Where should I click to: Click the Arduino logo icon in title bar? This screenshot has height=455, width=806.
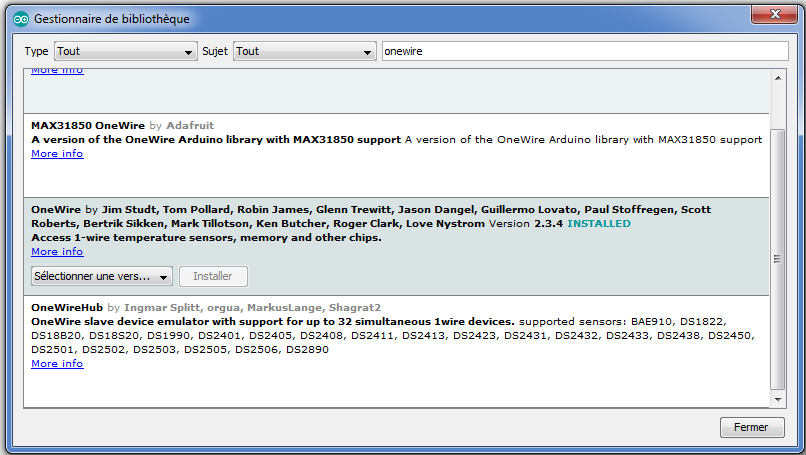[21, 20]
